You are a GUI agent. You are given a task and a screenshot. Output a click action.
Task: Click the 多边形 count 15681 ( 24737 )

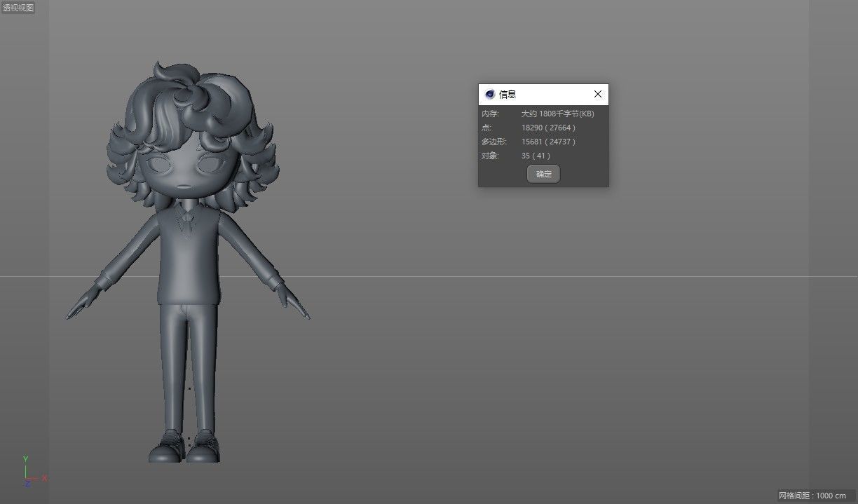coord(548,142)
